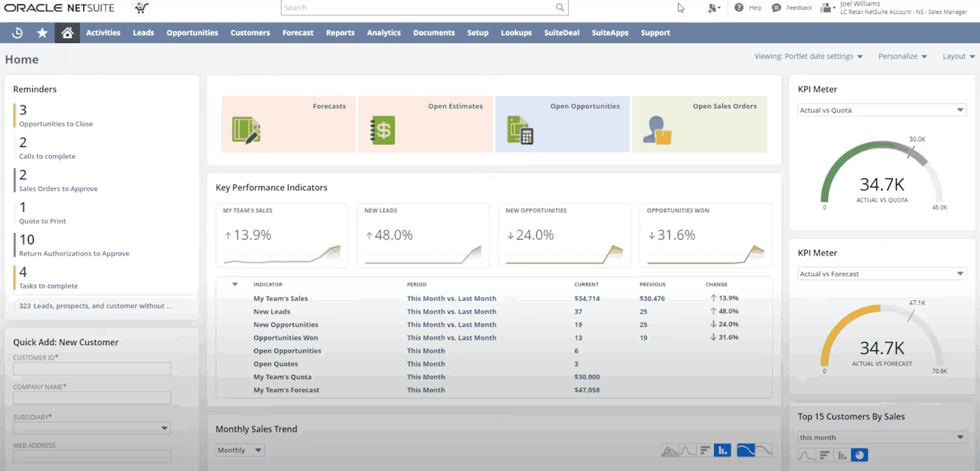Click the Create New document icon
980x471 pixels.
[x=713, y=8]
